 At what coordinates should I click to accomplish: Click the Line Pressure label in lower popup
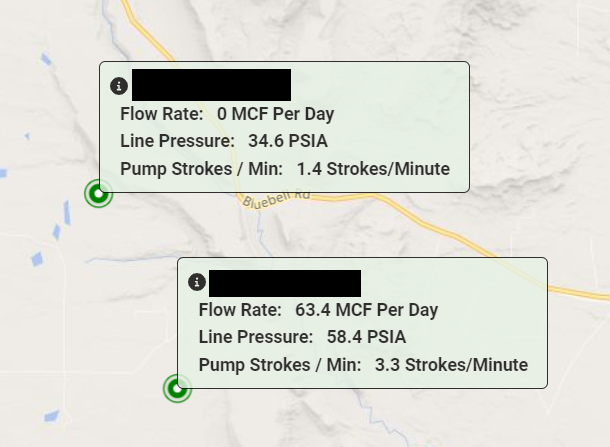[256, 337]
